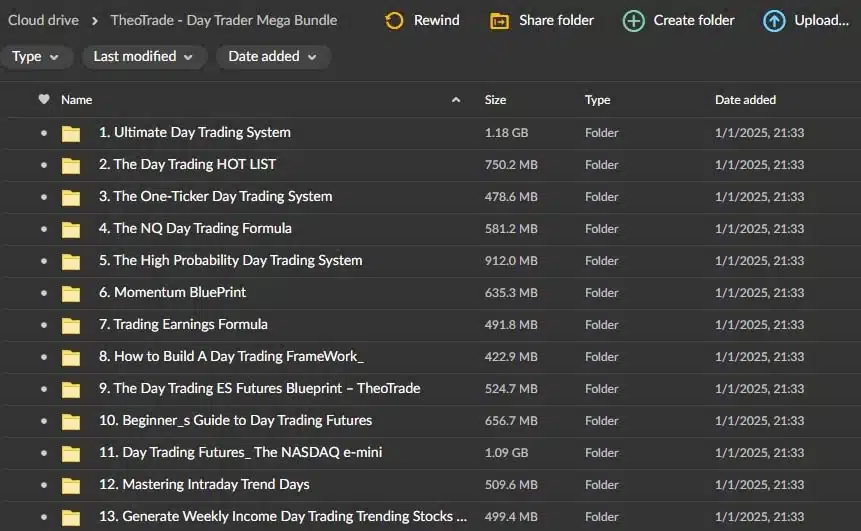The image size is (861, 531).
Task: Click folder icon for The NASDAQ e-mini
Action: tap(71, 453)
